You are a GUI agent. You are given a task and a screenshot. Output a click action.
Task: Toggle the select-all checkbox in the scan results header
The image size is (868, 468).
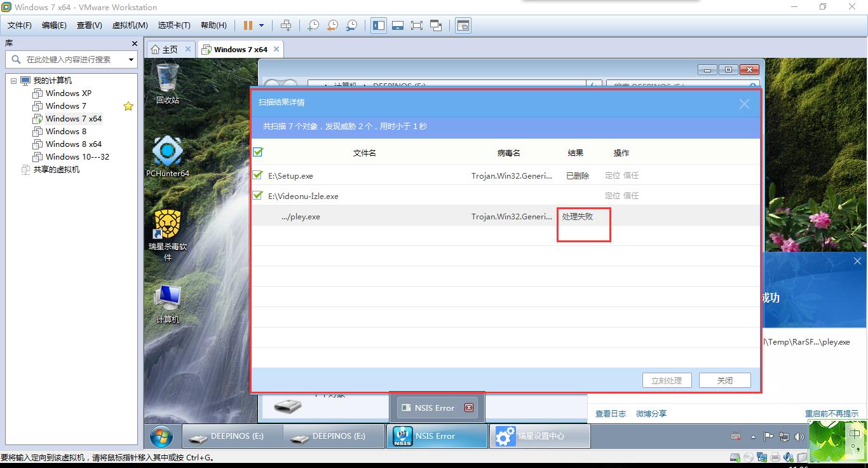click(258, 152)
